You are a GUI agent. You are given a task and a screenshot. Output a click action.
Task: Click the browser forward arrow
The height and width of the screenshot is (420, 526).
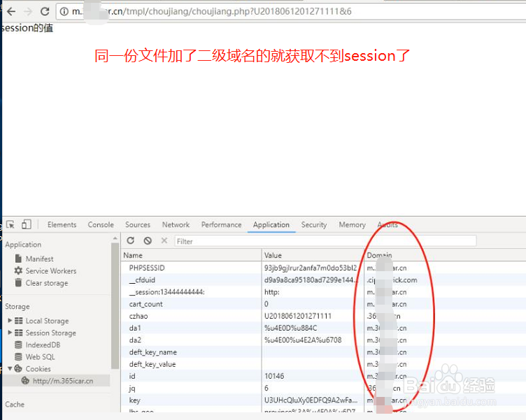click(x=28, y=11)
